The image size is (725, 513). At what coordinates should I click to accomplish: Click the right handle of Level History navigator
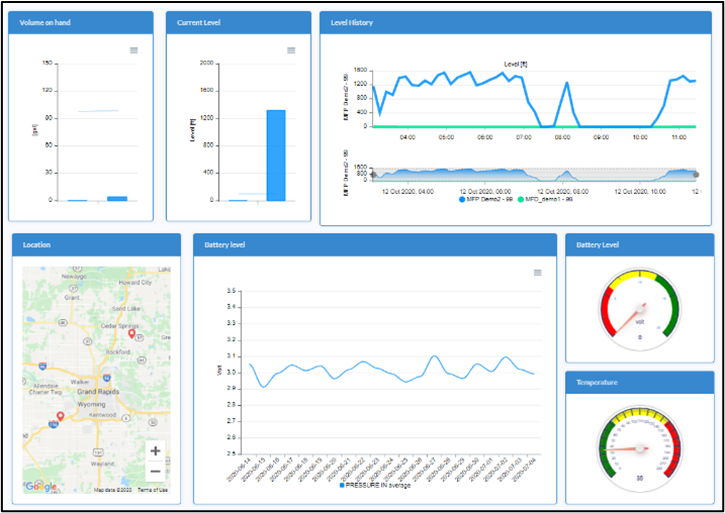click(696, 175)
